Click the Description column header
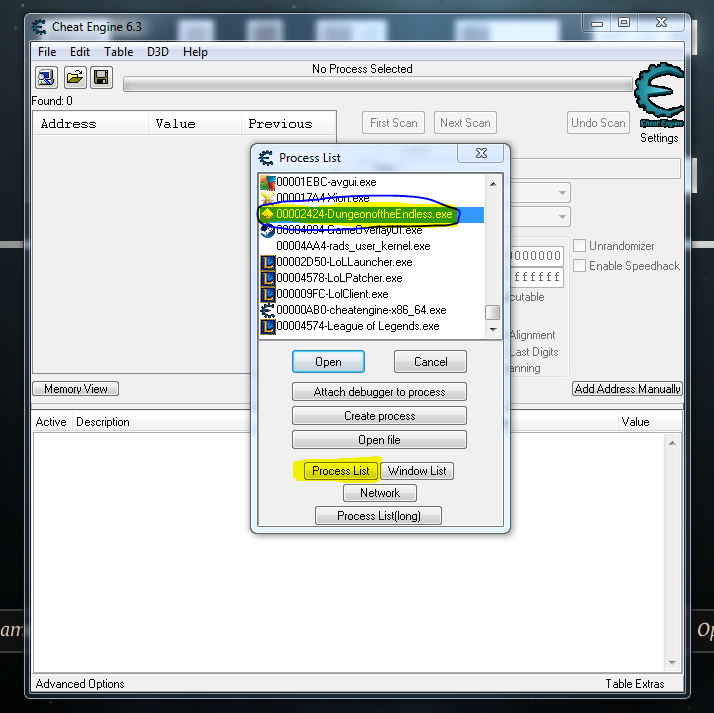Screen dimensions: 714x713 pyautogui.click(x=103, y=422)
